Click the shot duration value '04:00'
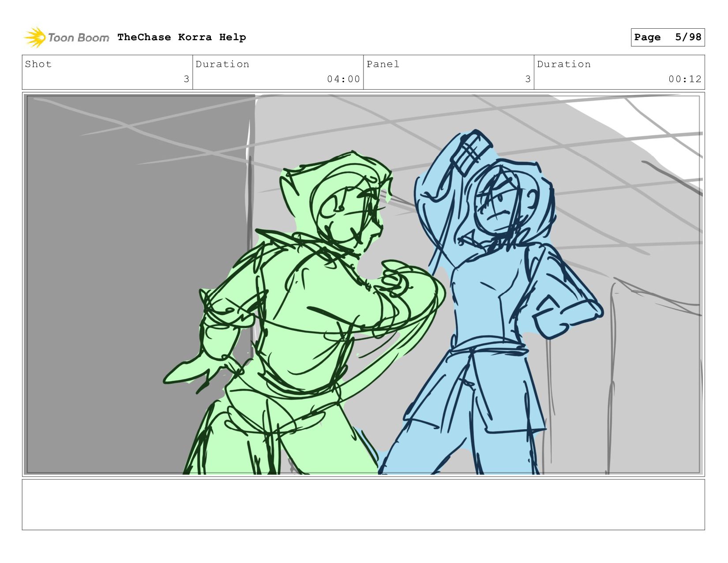 tap(343, 79)
